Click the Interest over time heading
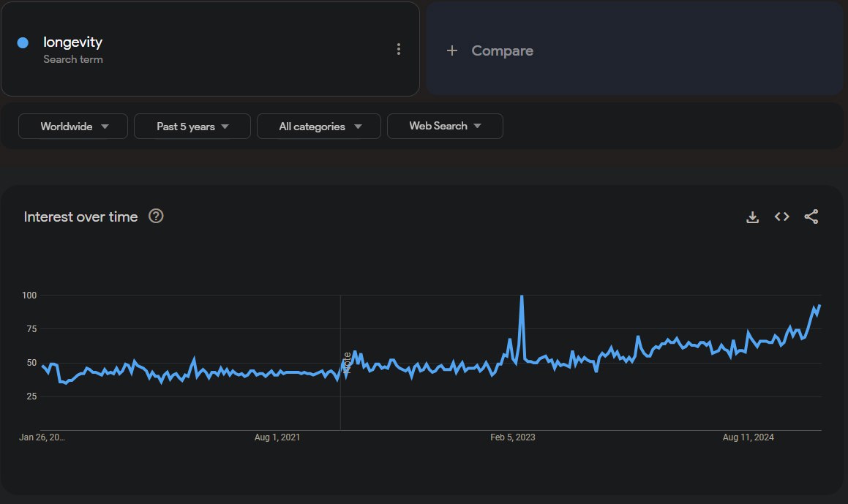The image size is (848, 504). pos(80,217)
